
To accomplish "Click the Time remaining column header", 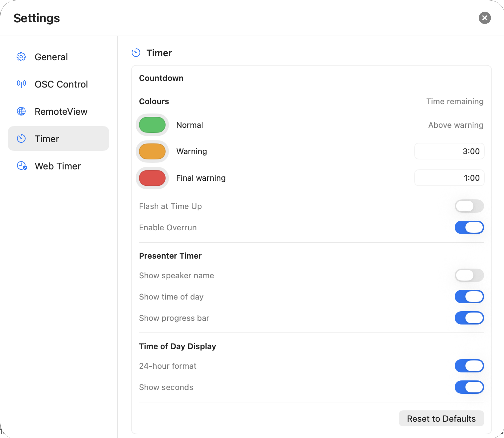I will pos(455,102).
